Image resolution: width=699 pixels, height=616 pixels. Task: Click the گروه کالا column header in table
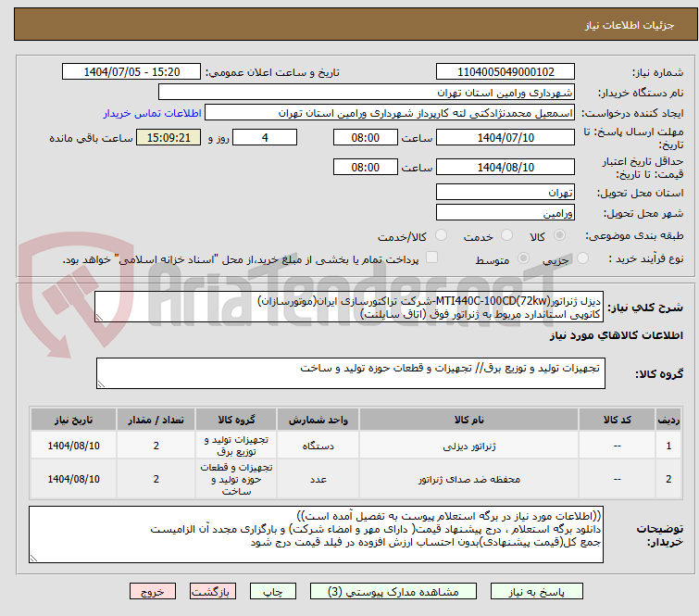click(x=236, y=420)
